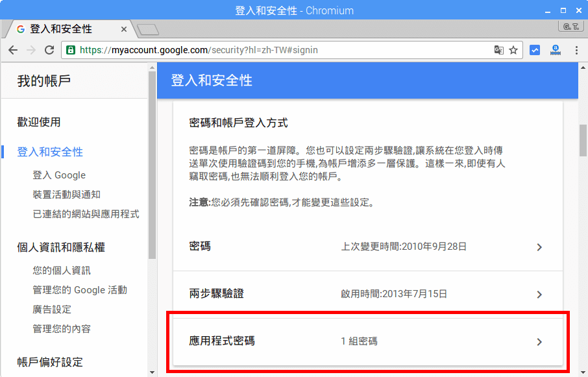Navigate back with the back arrow
The image size is (588, 377).
(13, 50)
